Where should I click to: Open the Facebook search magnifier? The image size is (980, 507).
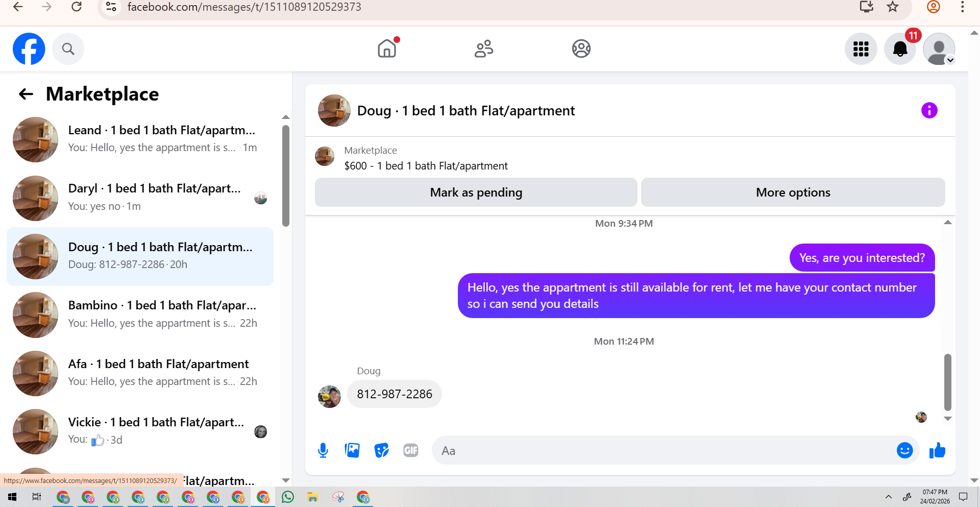coord(68,49)
